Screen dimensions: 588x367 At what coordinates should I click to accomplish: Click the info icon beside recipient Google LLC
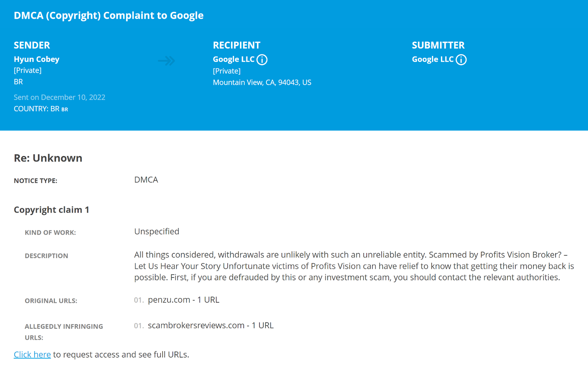click(x=262, y=60)
